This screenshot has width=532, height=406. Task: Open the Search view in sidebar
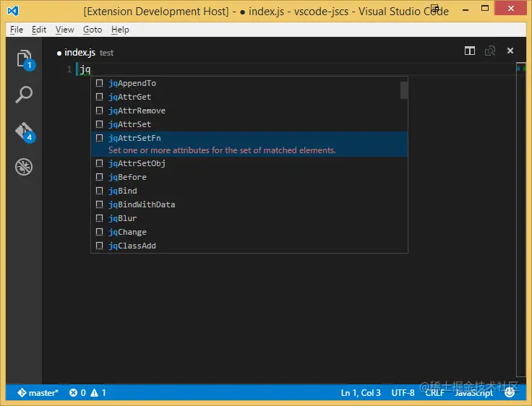(24, 95)
